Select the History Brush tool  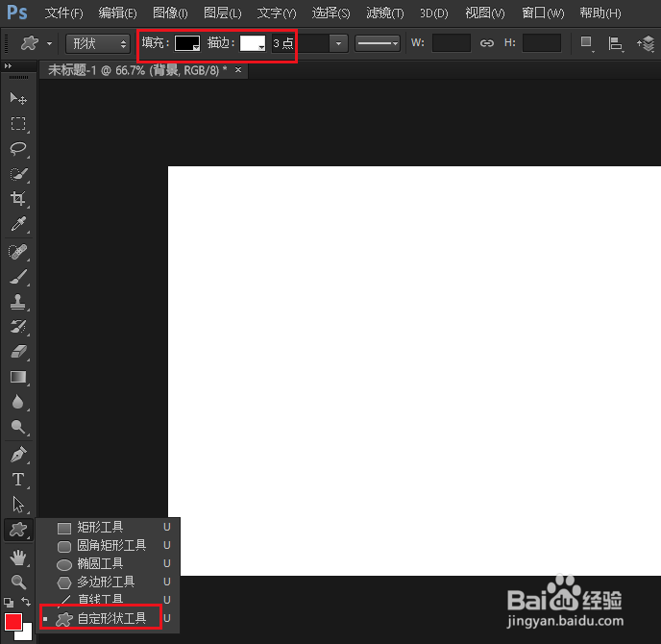(x=17, y=327)
